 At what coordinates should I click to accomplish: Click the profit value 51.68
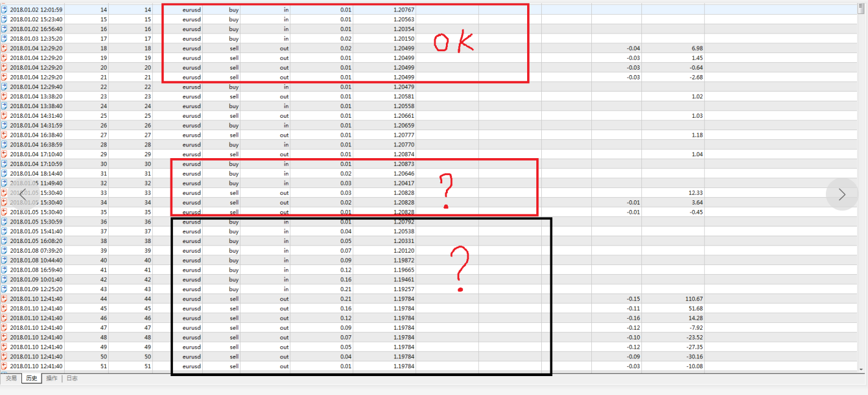(696, 308)
